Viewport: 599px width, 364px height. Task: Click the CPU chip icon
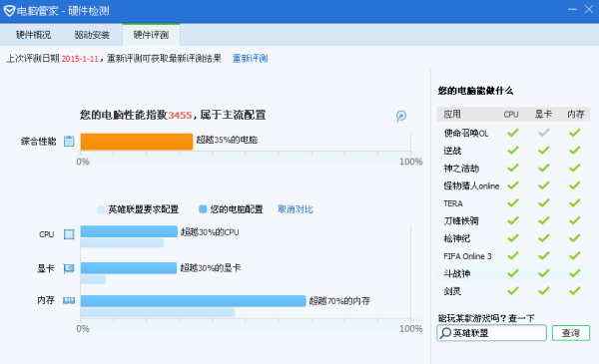[x=69, y=234]
